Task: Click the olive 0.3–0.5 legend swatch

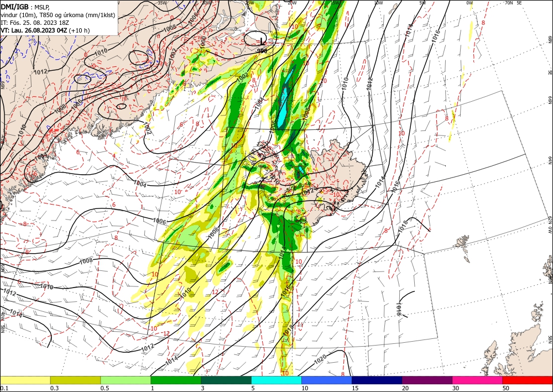Action: click(x=75, y=380)
